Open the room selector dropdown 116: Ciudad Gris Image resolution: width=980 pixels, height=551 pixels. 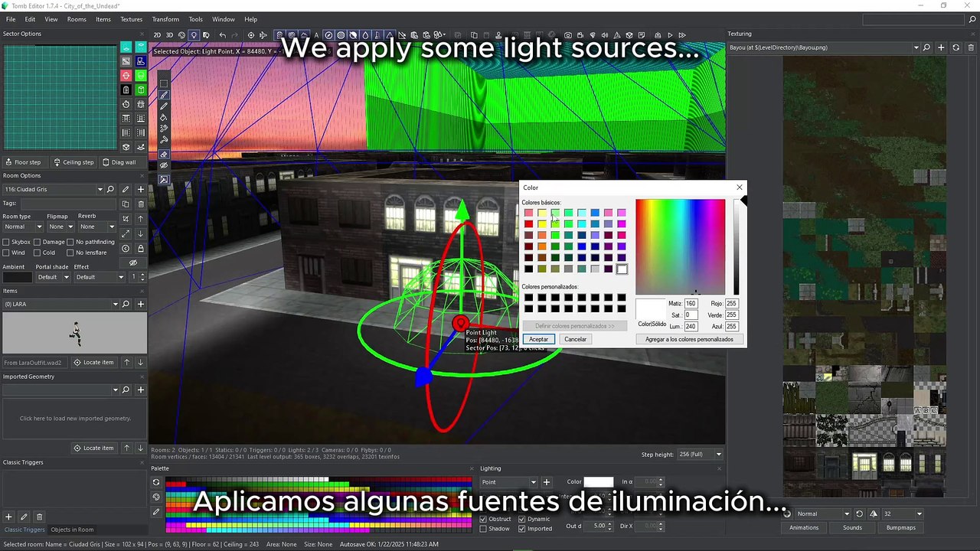[x=54, y=189]
